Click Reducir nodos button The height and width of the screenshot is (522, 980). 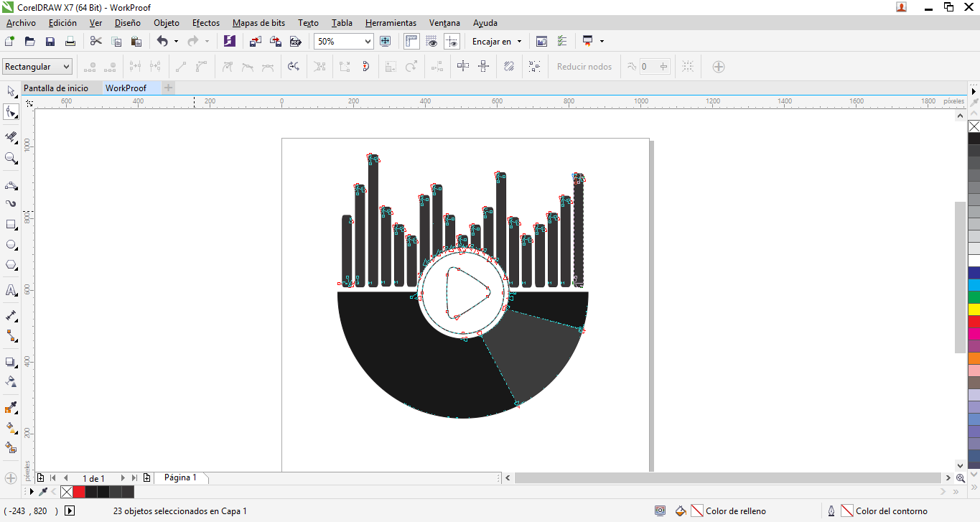click(x=584, y=67)
